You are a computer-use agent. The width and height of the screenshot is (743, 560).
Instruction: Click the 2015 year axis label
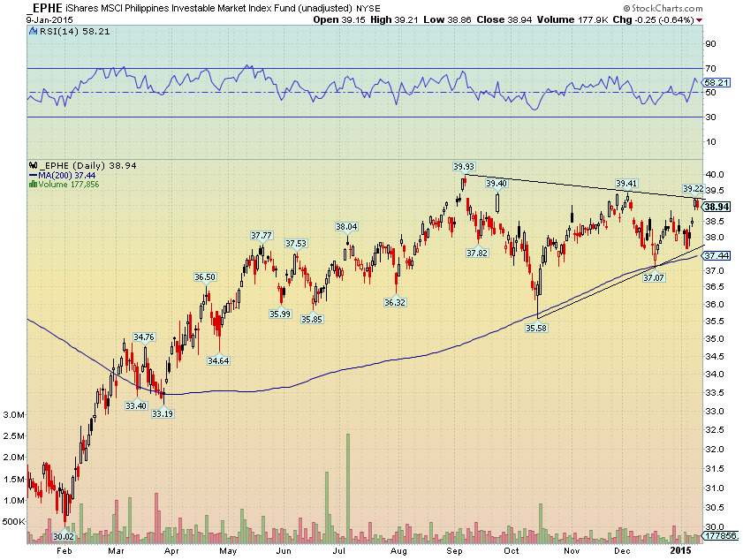[680, 550]
